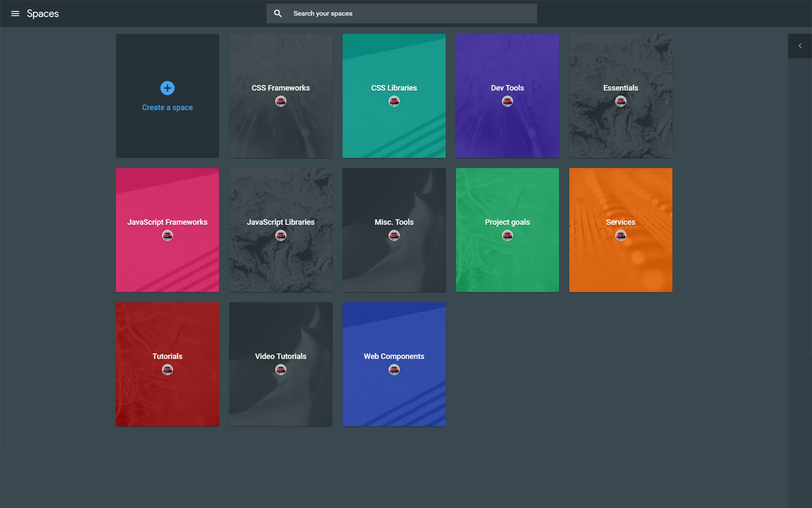Click the avatar on the CSS Frameworks card

(280, 100)
